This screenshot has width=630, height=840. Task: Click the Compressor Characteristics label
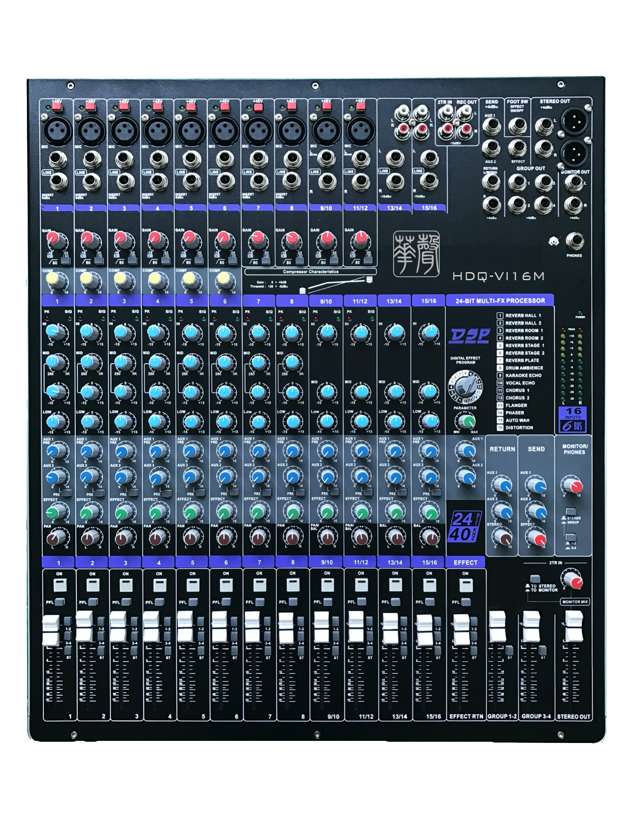click(x=311, y=272)
